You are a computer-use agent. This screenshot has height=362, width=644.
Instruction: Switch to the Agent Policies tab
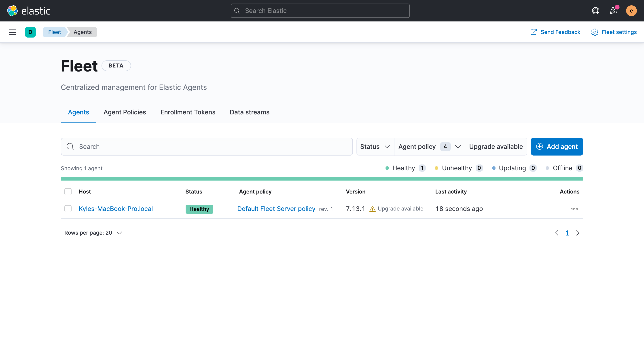[125, 112]
